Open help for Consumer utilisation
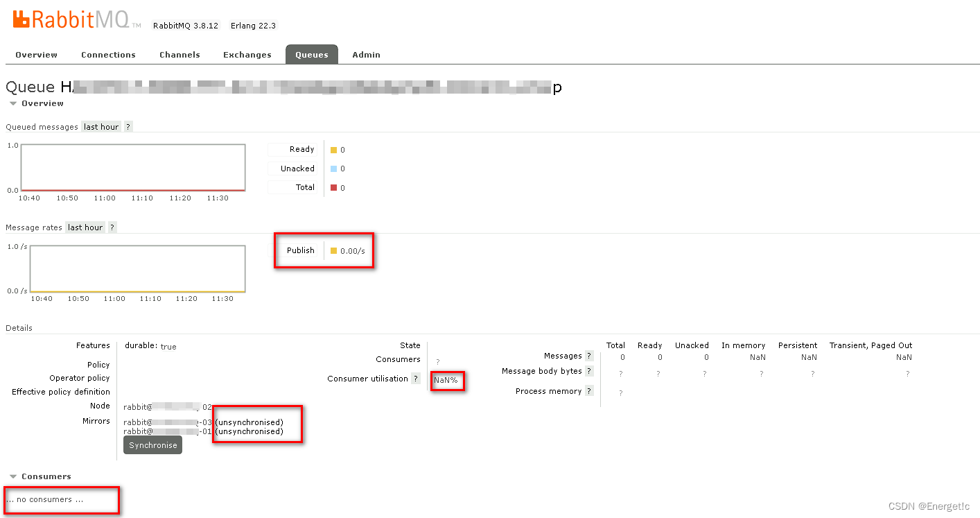Screen dimensions: 980x518 (x=416, y=379)
